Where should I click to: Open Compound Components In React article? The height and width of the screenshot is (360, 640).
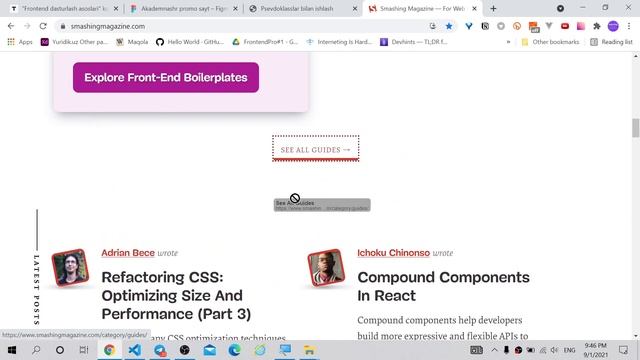click(x=443, y=287)
